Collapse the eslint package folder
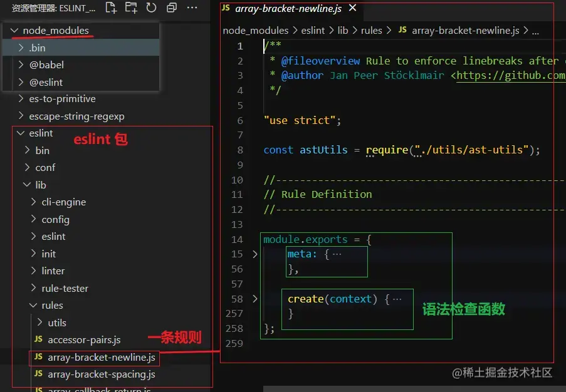This screenshot has width=566, height=392. [x=21, y=133]
